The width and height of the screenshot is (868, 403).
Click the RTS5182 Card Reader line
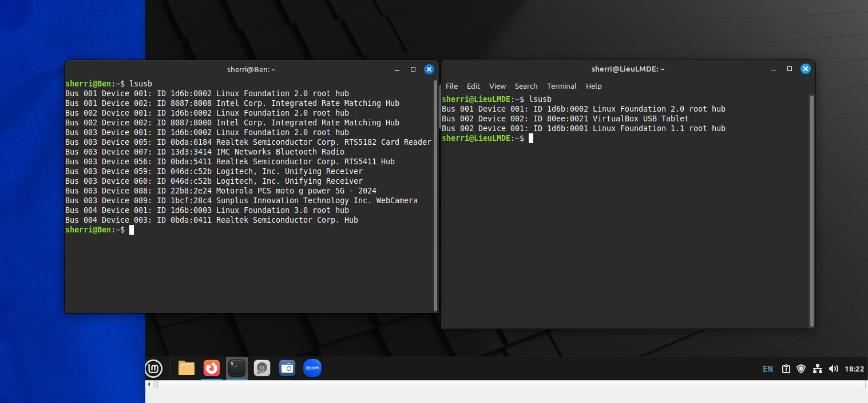(x=248, y=142)
